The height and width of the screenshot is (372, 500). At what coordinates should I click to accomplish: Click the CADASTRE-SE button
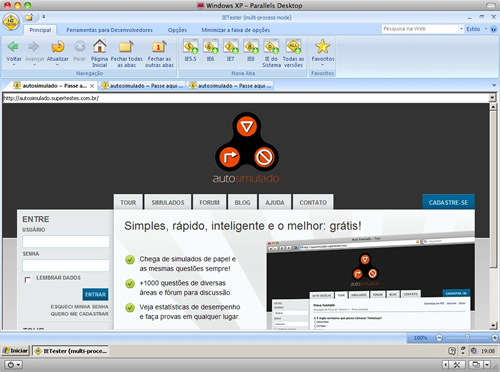point(448,202)
